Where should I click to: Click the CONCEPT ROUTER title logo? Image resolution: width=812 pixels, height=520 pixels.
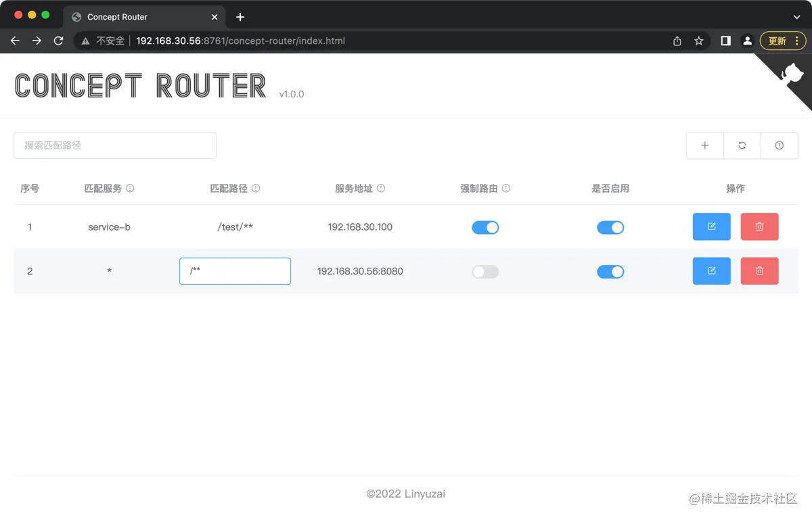(x=141, y=86)
